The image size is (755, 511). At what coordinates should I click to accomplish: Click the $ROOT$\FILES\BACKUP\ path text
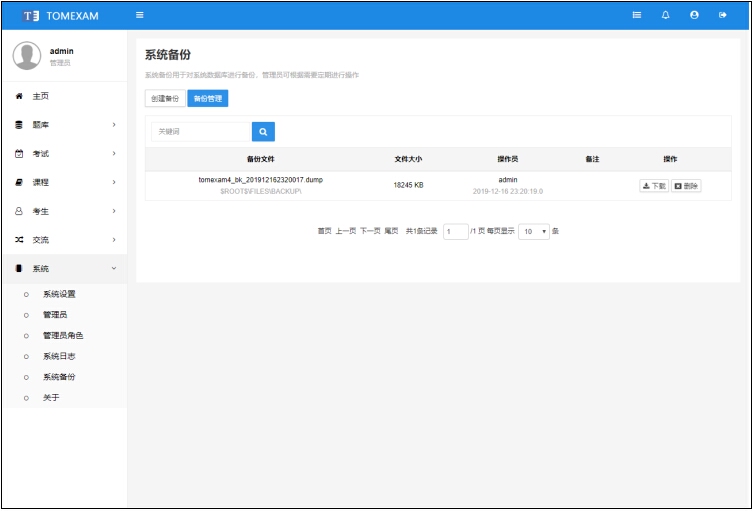point(260,191)
